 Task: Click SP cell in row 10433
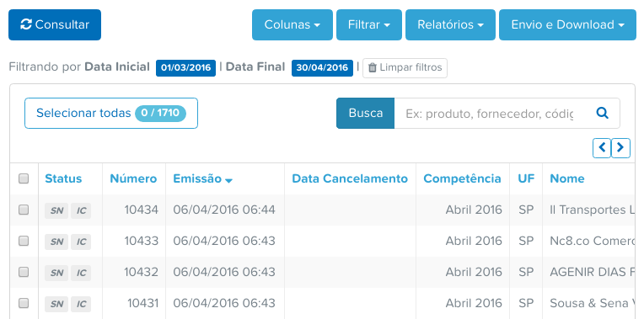click(x=526, y=241)
